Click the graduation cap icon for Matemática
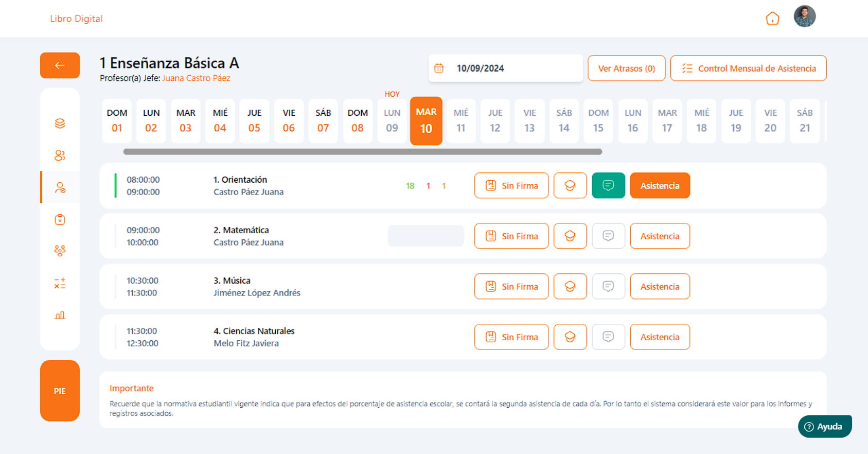 570,236
